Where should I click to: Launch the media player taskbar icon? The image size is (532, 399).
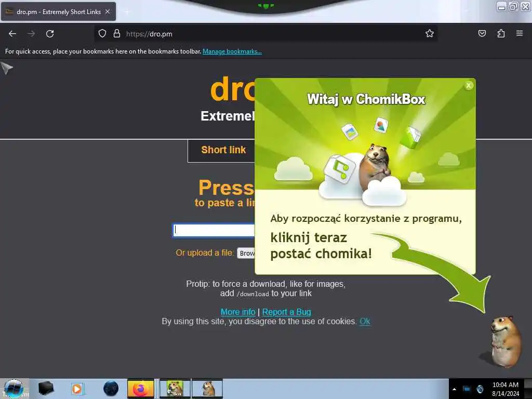click(77, 389)
